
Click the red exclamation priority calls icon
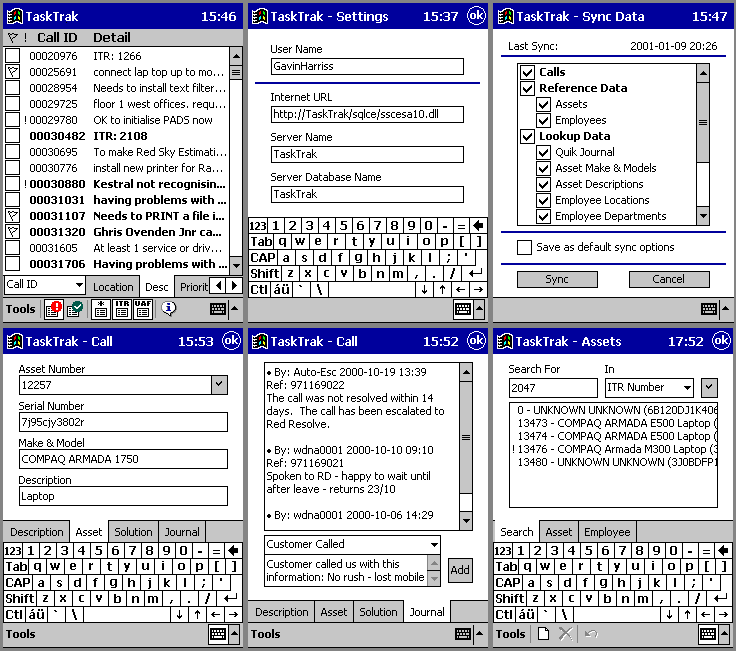[53, 309]
